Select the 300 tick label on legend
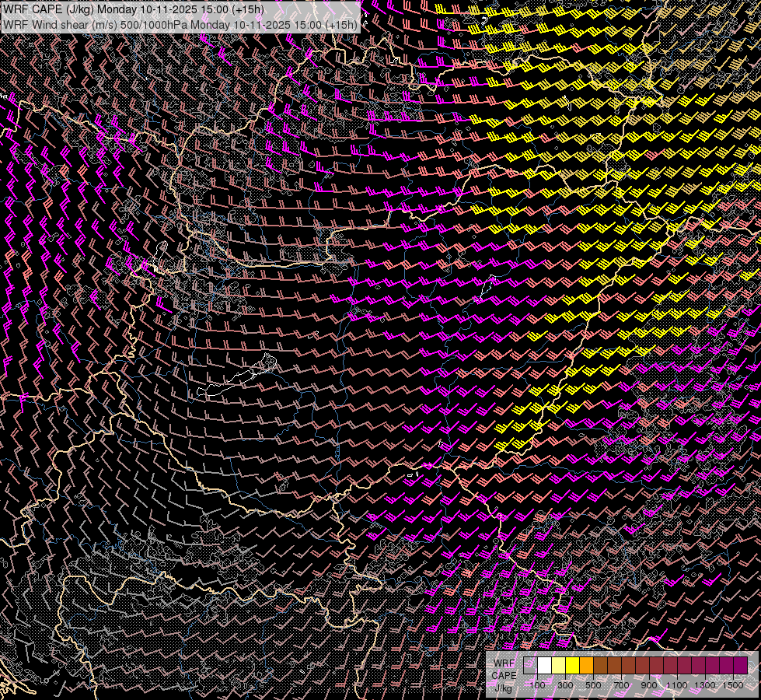761x700 pixels. pos(565,685)
